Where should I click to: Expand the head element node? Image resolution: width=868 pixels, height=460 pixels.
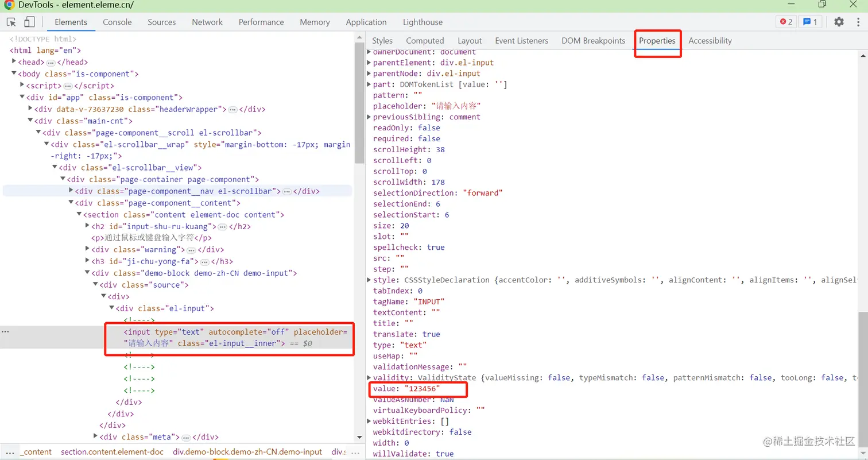(14, 61)
